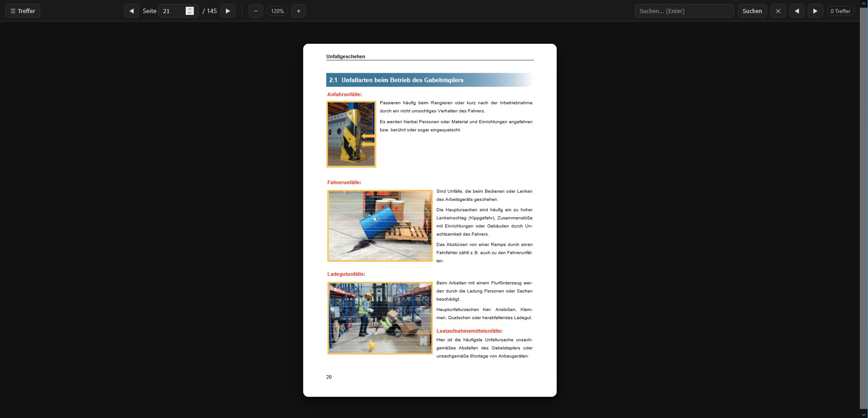Decrease page number with stepper down arrow

(x=190, y=13)
